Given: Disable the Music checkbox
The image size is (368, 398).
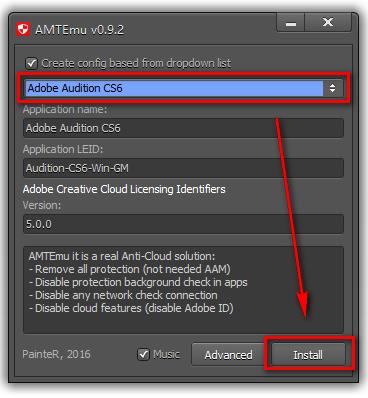Looking at the screenshot, I should (x=143, y=354).
